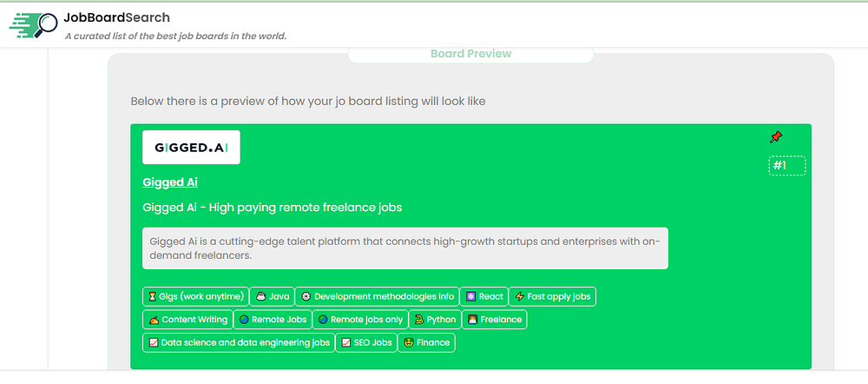The image size is (868, 384).
Task: Click the snake icon on Python tag
Action: [419, 319]
